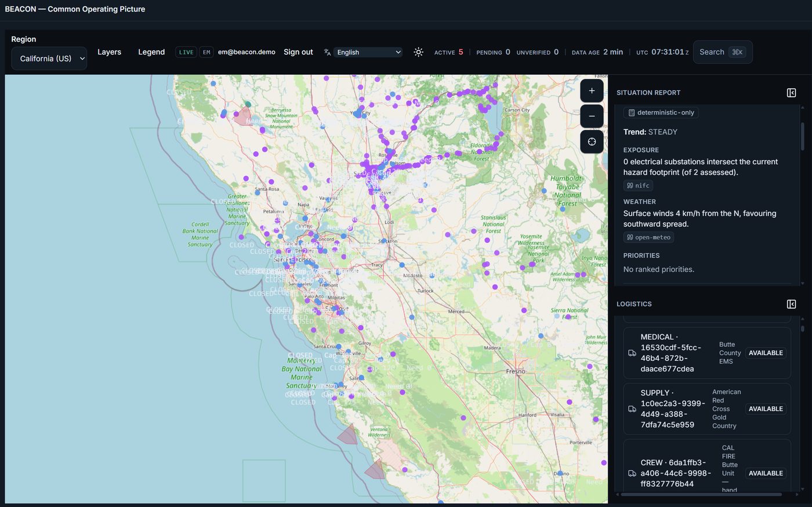Click the Trend: STEADY line
This screenshot has height=507, width=812.
click(650, 132)
